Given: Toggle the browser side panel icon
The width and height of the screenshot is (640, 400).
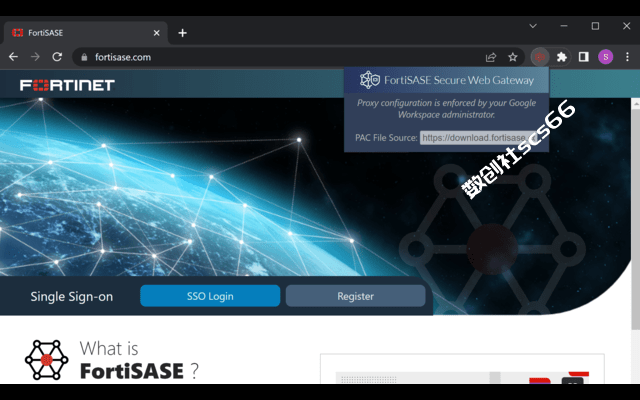Looking at the screenshot, I should click(x=584, y=57).
